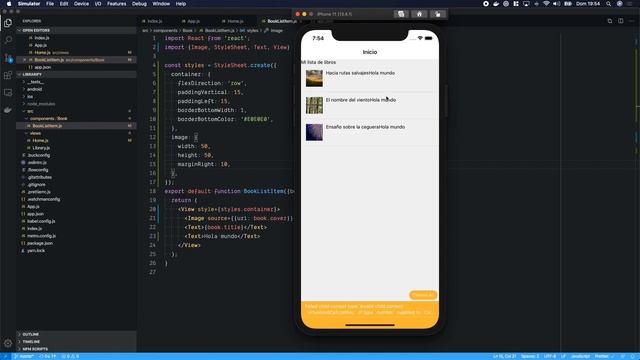Open Source Control view in activity bar
Screen dimensions: 640x360
pyautogui.click(x=8, y=58)
